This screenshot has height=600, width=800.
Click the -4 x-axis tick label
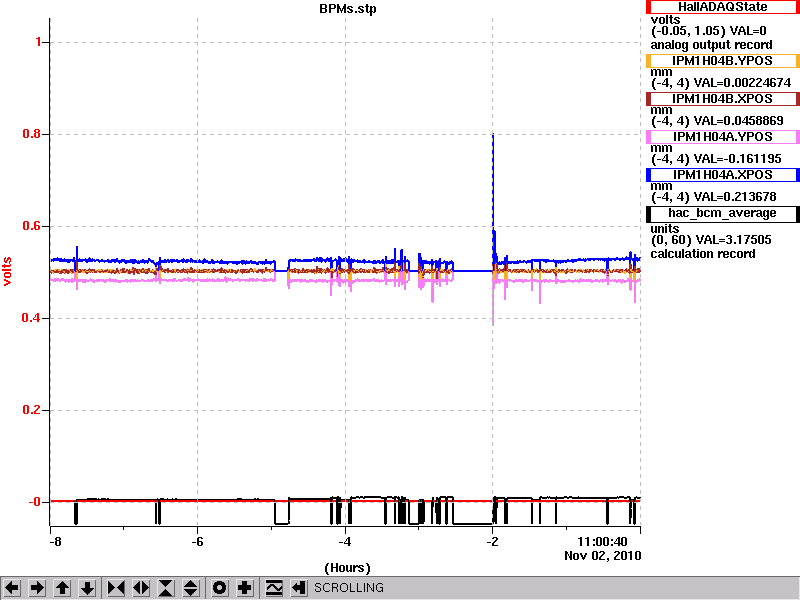[345, 541]
